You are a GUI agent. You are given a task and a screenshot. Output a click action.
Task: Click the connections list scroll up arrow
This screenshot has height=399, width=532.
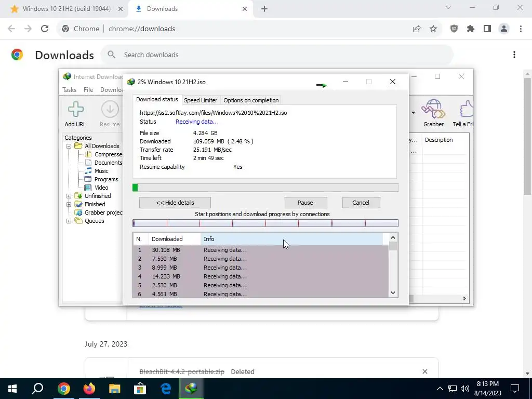click(x=393, y=238)
